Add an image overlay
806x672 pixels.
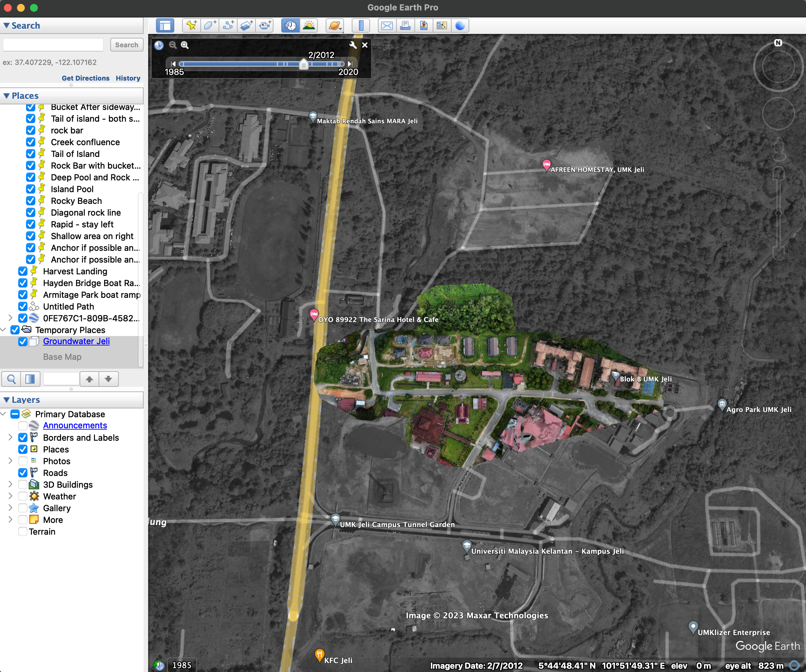(246, 26)
